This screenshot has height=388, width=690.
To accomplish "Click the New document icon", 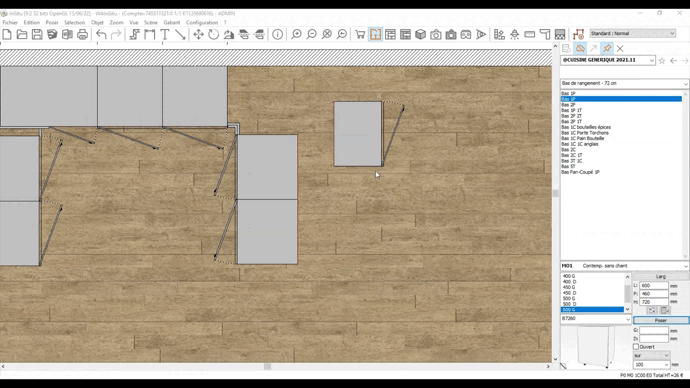I will 7,34.
